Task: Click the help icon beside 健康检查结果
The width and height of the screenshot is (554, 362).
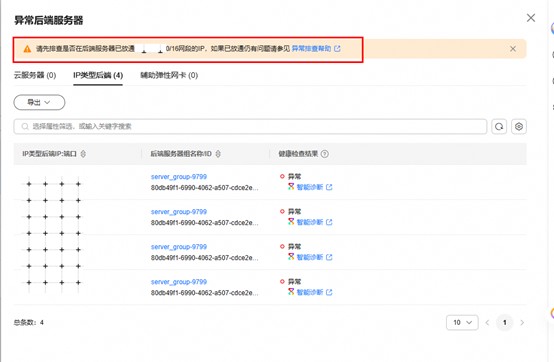Action: [x=325, y=154]
